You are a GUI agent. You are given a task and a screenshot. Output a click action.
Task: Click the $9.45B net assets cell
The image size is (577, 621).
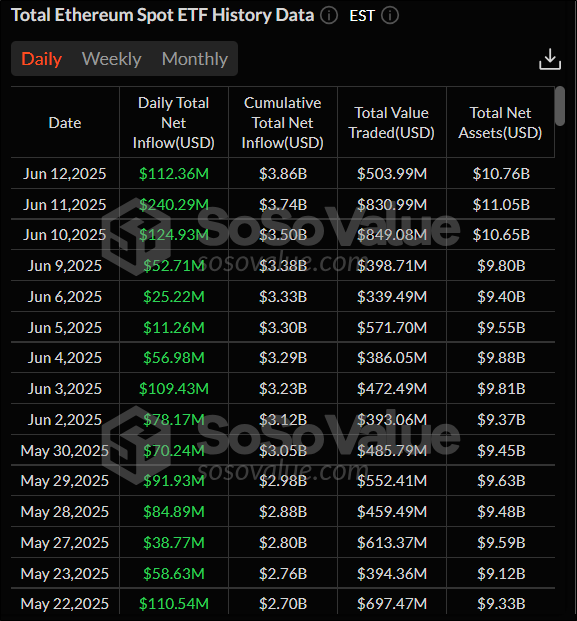pyautogui.click(x=501, y=450)
